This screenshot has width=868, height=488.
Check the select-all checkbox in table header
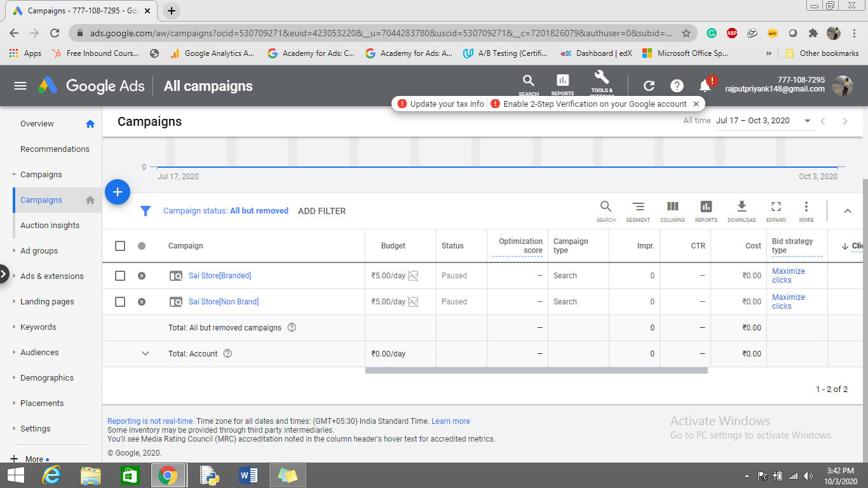(x=120, y=246)
